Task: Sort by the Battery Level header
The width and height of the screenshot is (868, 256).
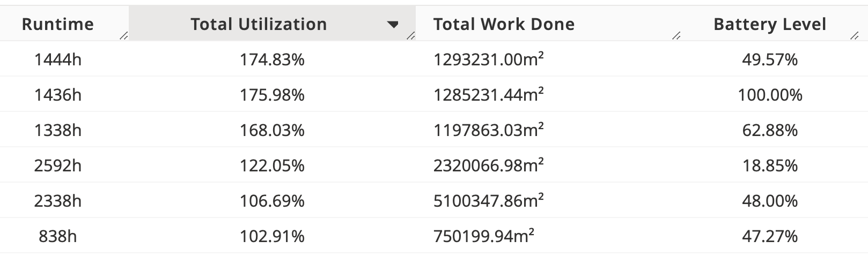Action: [x=769, y=24]
